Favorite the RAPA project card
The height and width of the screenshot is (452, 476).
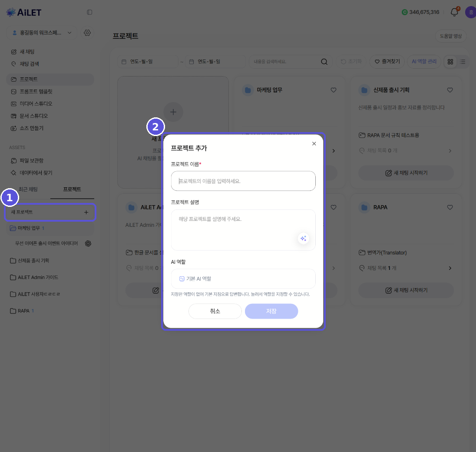(450, 207)
